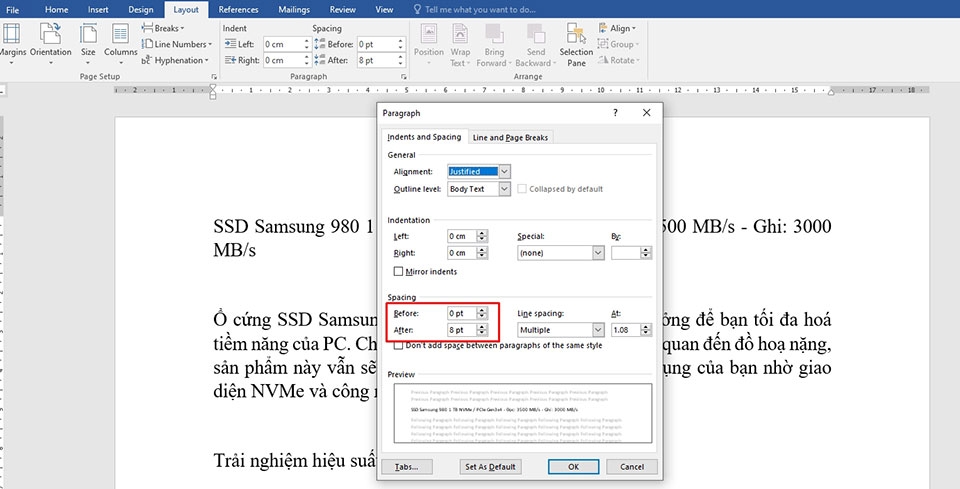Viewport: 960px width, 489px height.
Task: Switch to Line and Page Breaks tab
Action: [510, 138]
